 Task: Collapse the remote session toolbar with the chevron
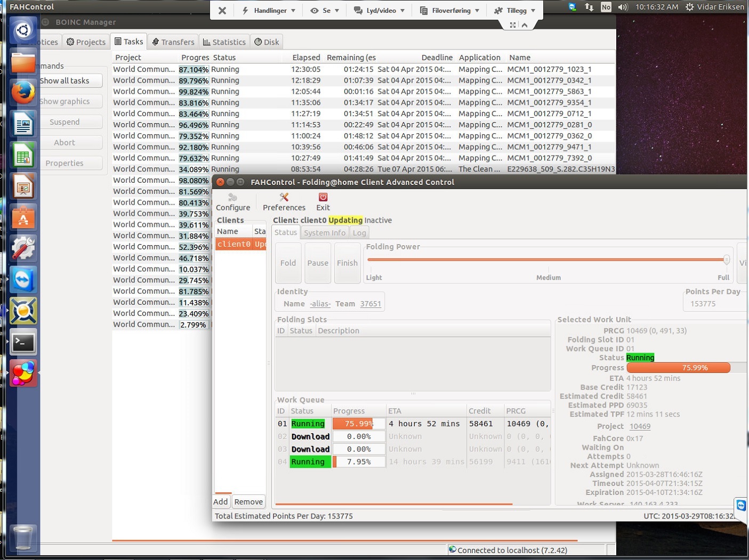[x=525, y=25]
